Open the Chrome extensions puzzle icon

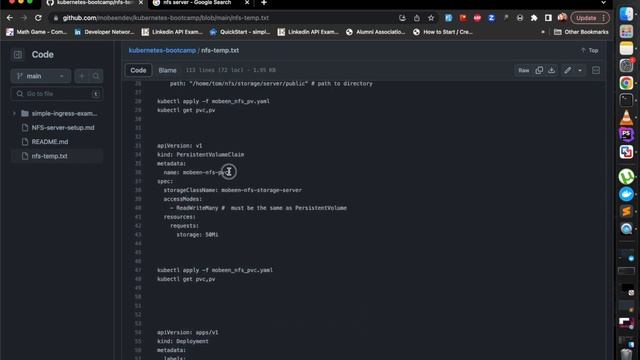534,18
